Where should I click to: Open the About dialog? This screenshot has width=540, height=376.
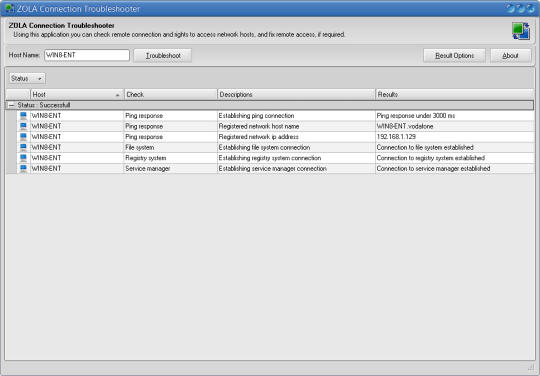(x=510, y=55)
